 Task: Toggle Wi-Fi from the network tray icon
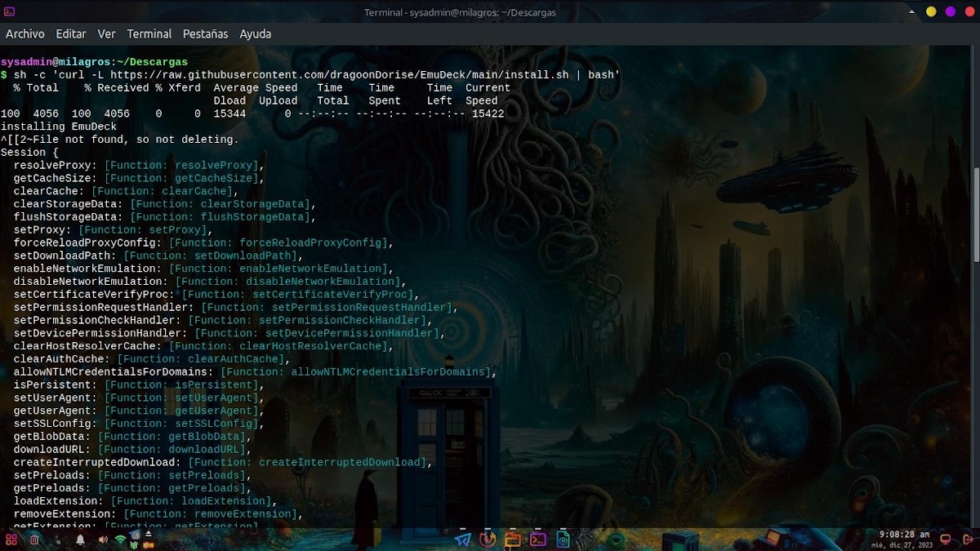pos(121,540)
